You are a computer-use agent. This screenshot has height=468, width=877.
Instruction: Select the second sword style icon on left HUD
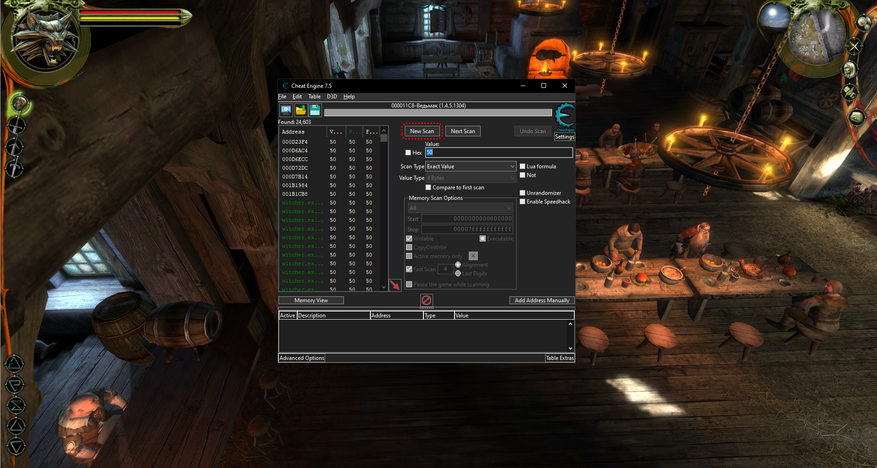point(14,147)
